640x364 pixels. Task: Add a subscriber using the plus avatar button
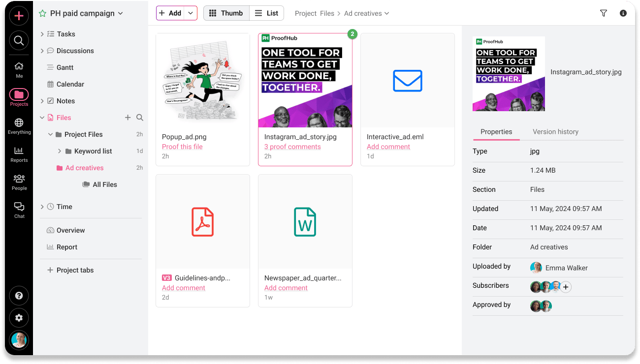click(566, 286)
